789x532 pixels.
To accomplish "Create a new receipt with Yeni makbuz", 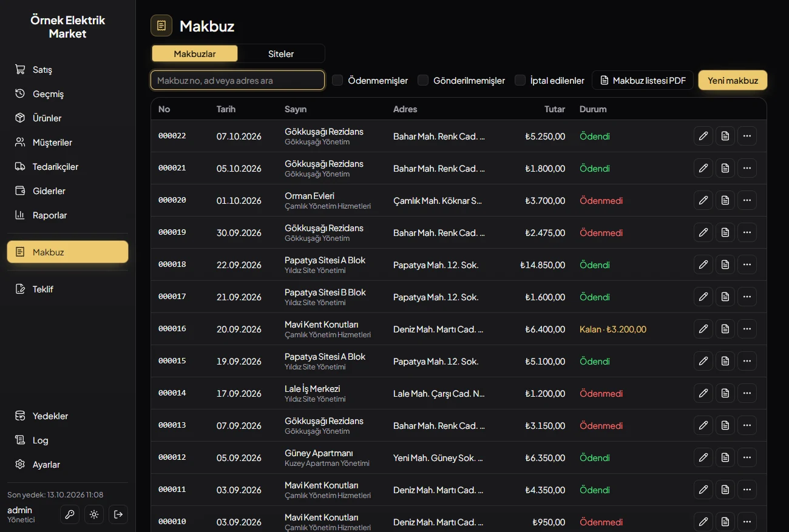I will [733, 80].
